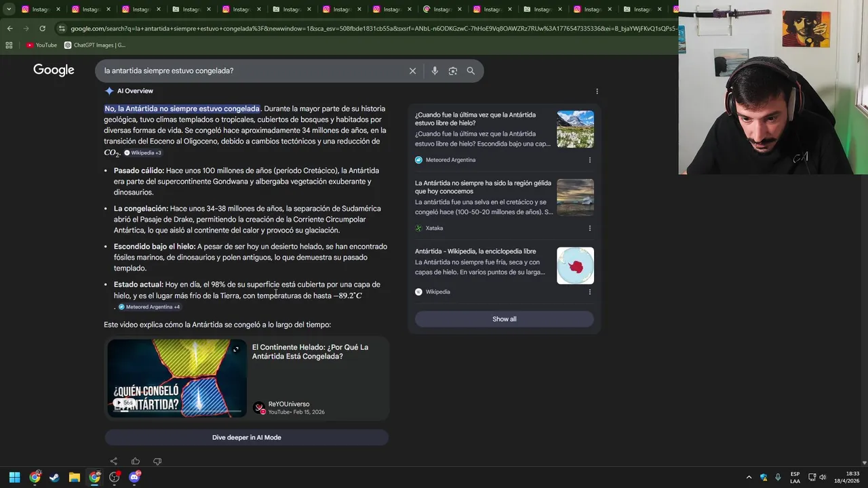The width and height of the screenshot is (868, 488).
Task: Click 'Escondido bajo el hielo:' bullet heading
Action: [155, 247]
